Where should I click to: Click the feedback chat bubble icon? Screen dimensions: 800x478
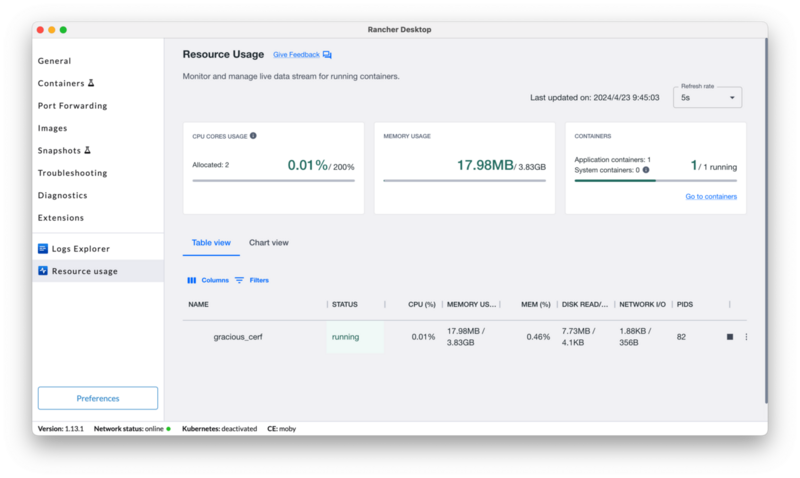point(327,55)
